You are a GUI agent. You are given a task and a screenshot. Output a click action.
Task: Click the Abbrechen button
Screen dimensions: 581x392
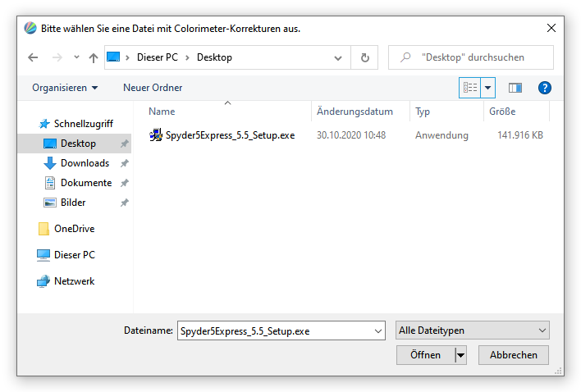(514, 355)
